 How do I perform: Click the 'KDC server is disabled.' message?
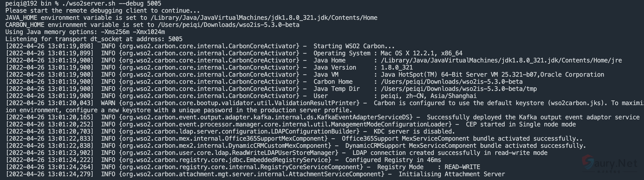tap(414, 131)
